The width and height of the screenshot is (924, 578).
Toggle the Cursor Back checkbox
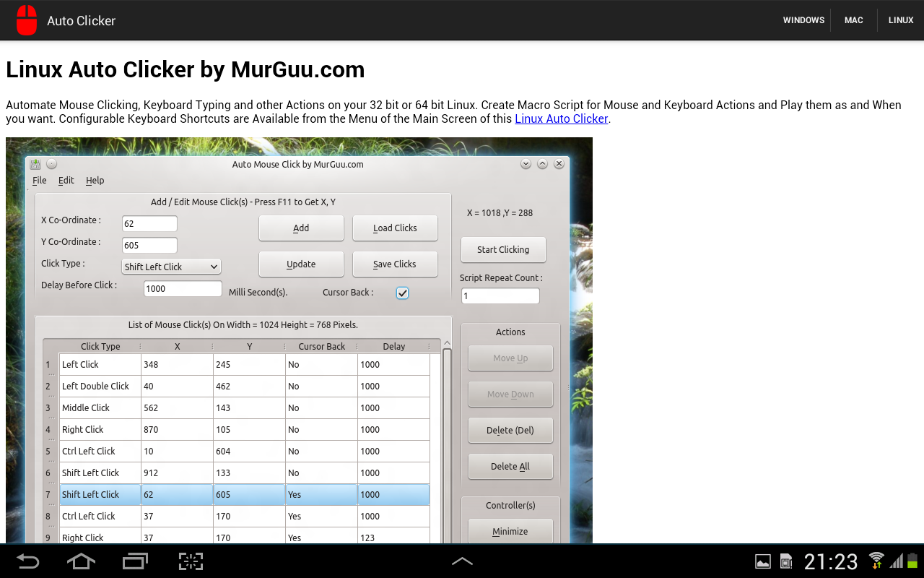click(402, 293)
